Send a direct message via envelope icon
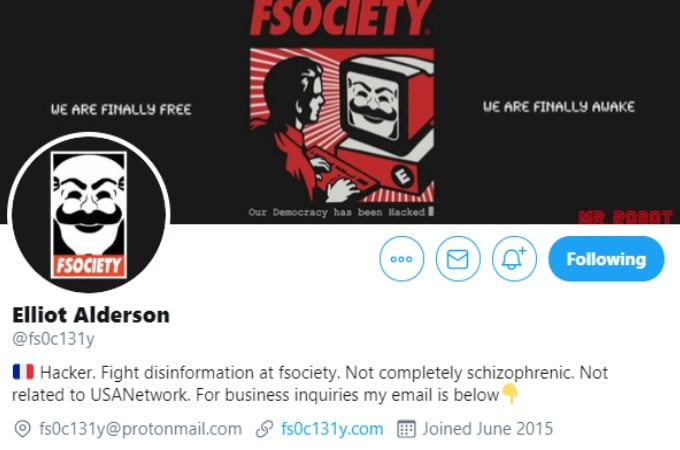 pos(458,259)
